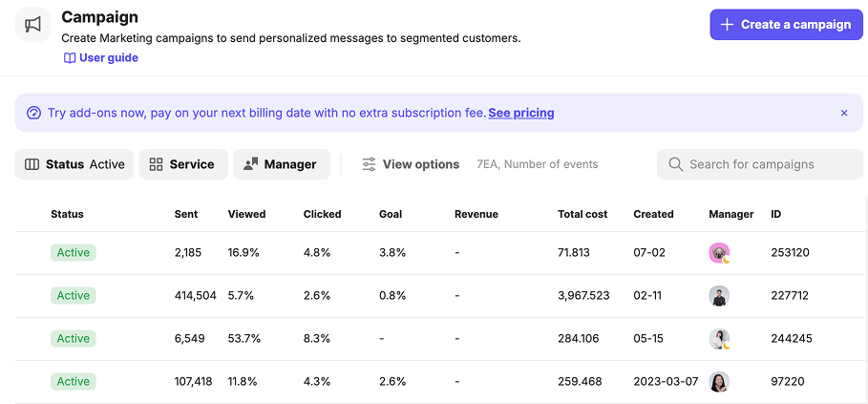
Task: Expand the Manager filter dropdown
Action: (x=281, y=164)
